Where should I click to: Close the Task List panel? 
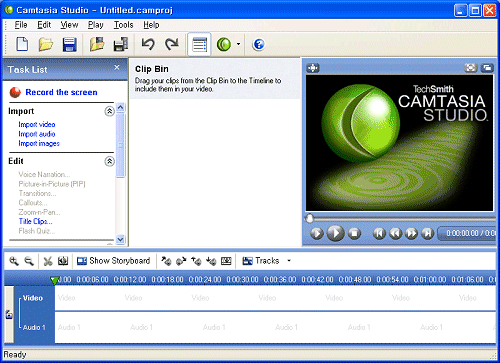click(117, 68)
